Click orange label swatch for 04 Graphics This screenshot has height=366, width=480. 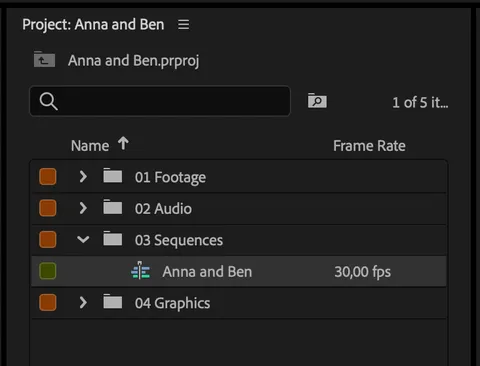point(48,303)
